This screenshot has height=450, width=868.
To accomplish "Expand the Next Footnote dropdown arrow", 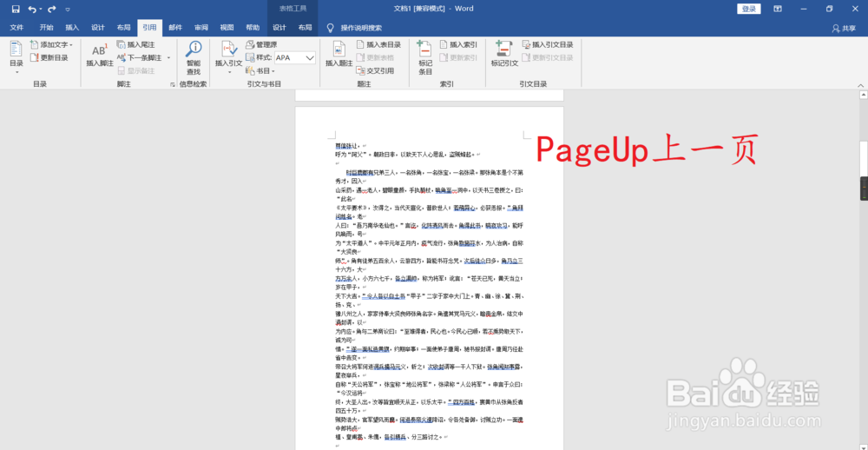I will pos(168,57).
